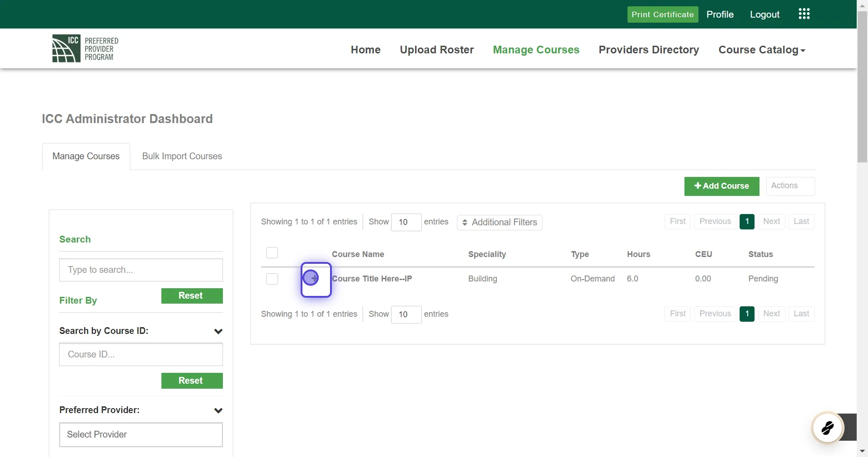Switch to the Bulk Import Courses tab
Image resolution: width=868 pixels, height=457 pixels.
pos(182,156)
